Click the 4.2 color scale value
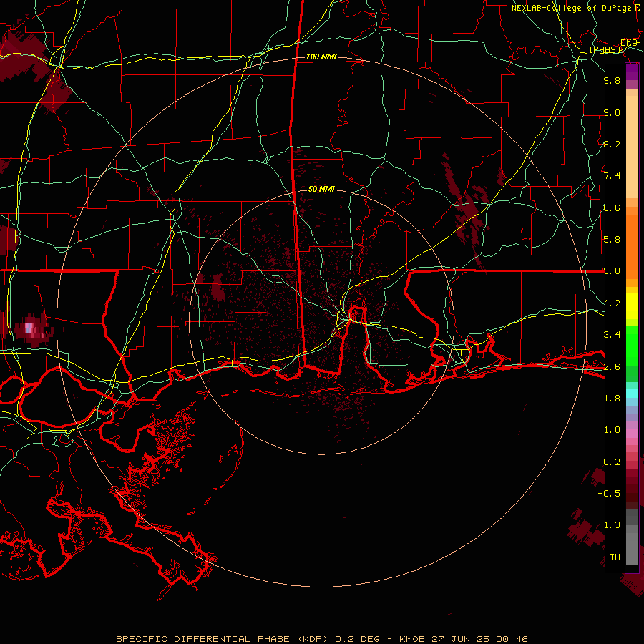The height and width of the screenshot is (644, 644). 612,303
